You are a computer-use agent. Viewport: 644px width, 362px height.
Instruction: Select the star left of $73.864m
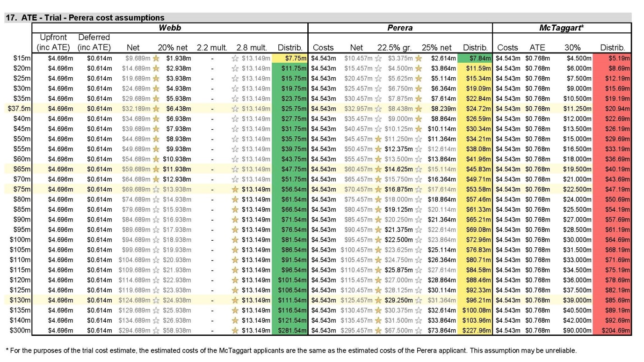pos(418,331)
